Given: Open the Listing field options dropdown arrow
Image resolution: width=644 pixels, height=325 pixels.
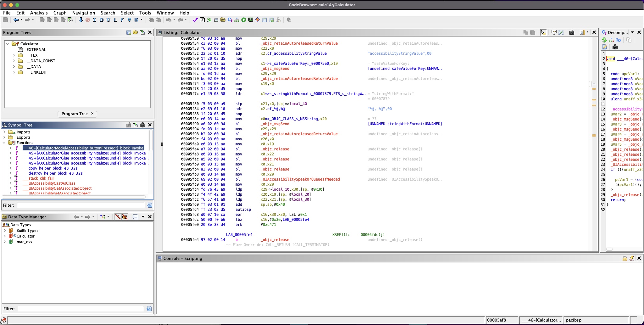Looking at the screenshot, I should tap(588, 32).
